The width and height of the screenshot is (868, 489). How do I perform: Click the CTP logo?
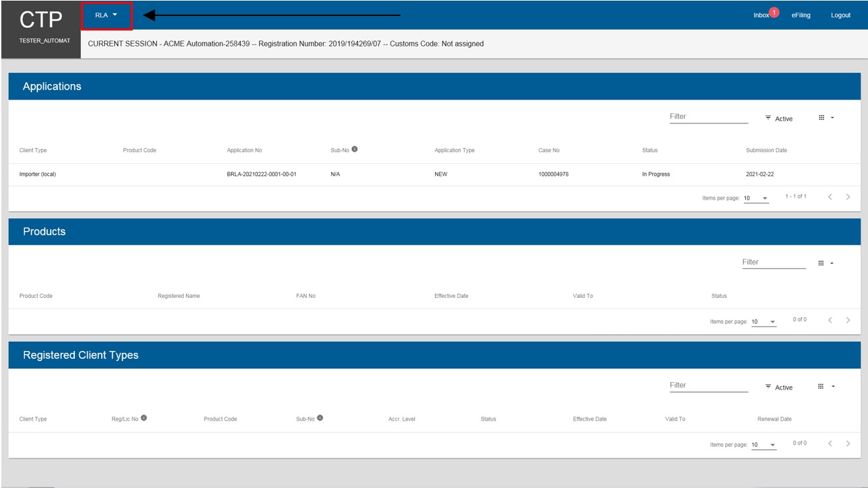tap(41, 19)
